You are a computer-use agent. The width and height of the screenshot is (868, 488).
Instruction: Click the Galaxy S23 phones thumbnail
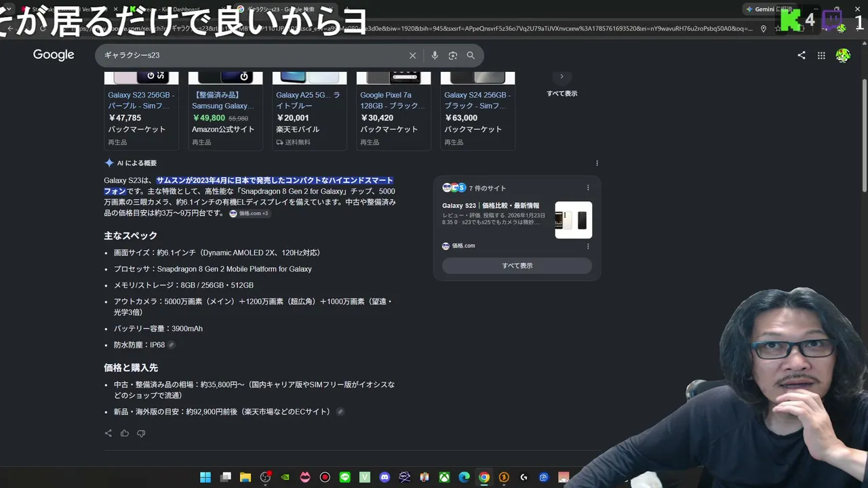click(574, 220)
